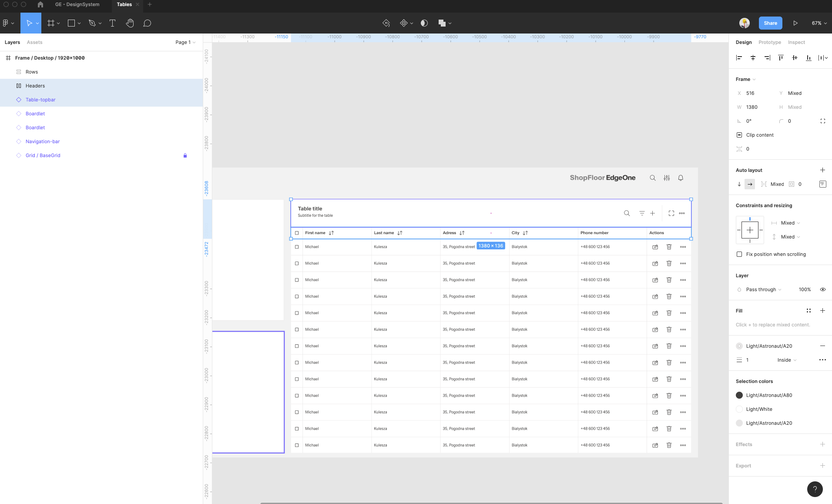The width and height of the screenshot is (832, 504).
Task: Select the Text tool
Action: click(x=112, y=24)
